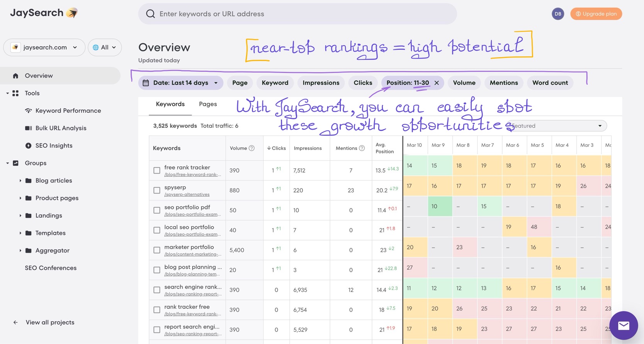Open the All region dropdown

point(105,47)
